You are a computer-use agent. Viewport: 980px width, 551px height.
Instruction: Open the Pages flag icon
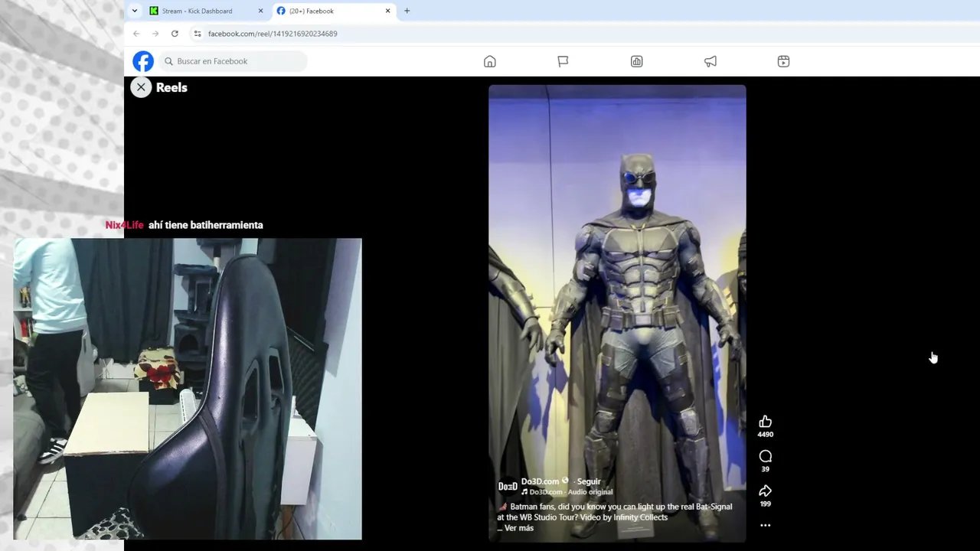pyautogui.click(x=563, y=61)
